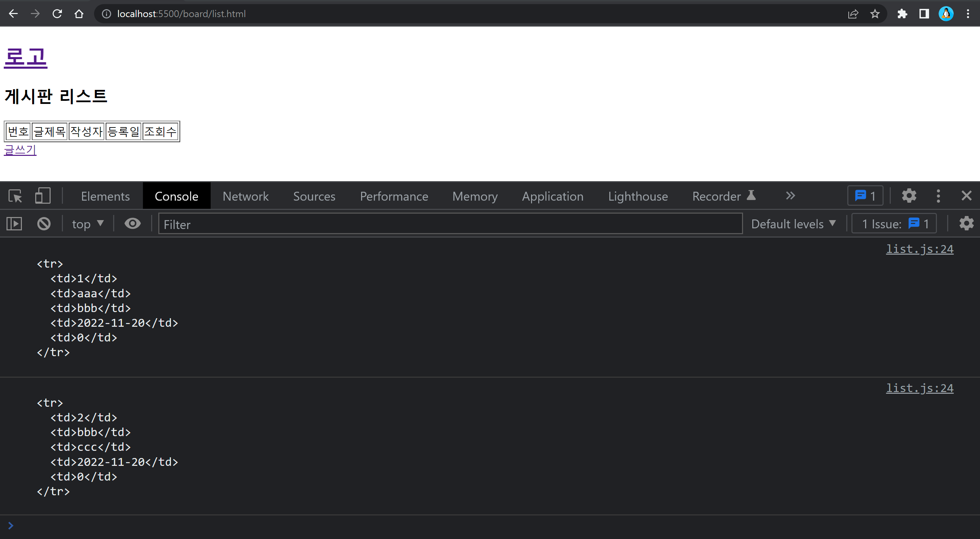Switch to the Network tab

click(246, 196)
